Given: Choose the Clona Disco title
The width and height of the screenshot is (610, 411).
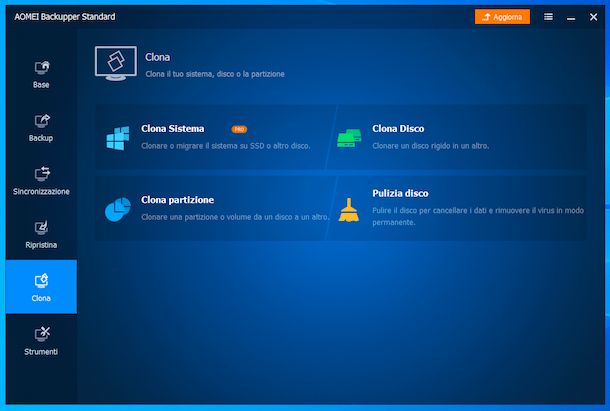Looking at the screenshot, I should [398, 129].
